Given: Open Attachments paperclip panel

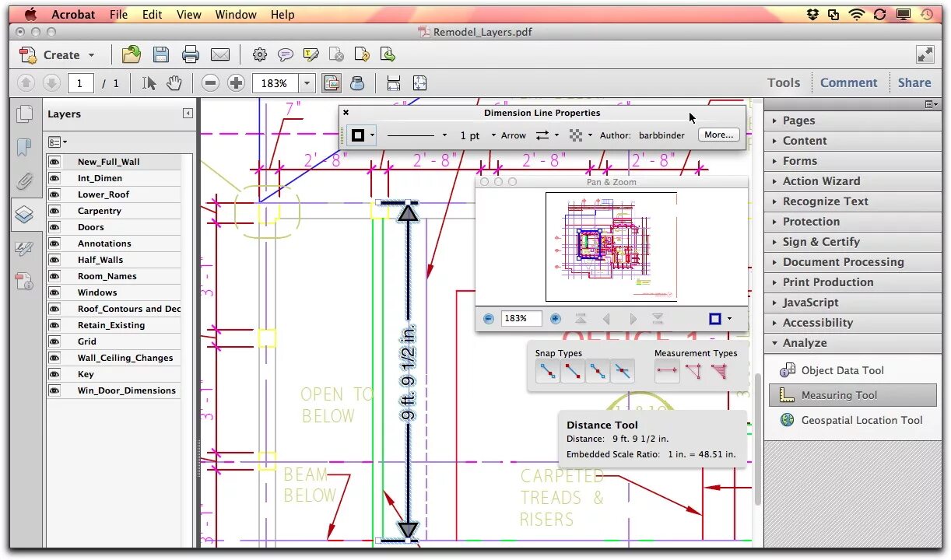Looking at the screenshot, I should (x=25, y=181).
